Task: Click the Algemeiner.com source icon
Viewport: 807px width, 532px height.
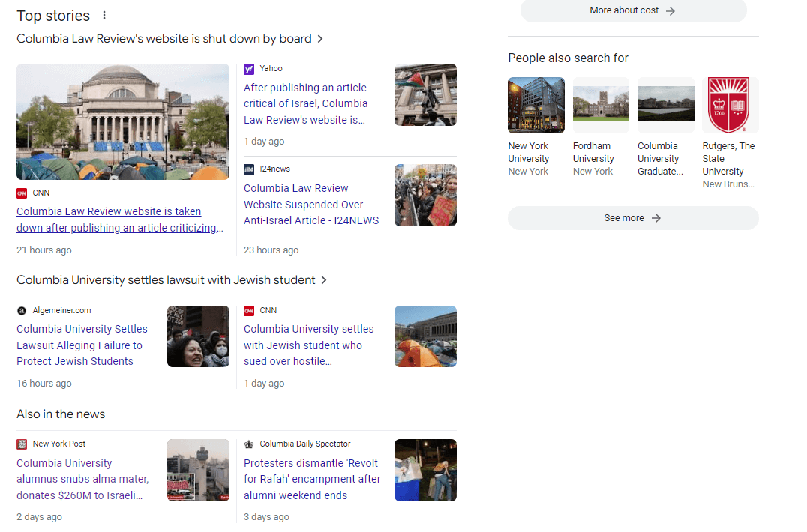Action: click(x=21, y=310)
